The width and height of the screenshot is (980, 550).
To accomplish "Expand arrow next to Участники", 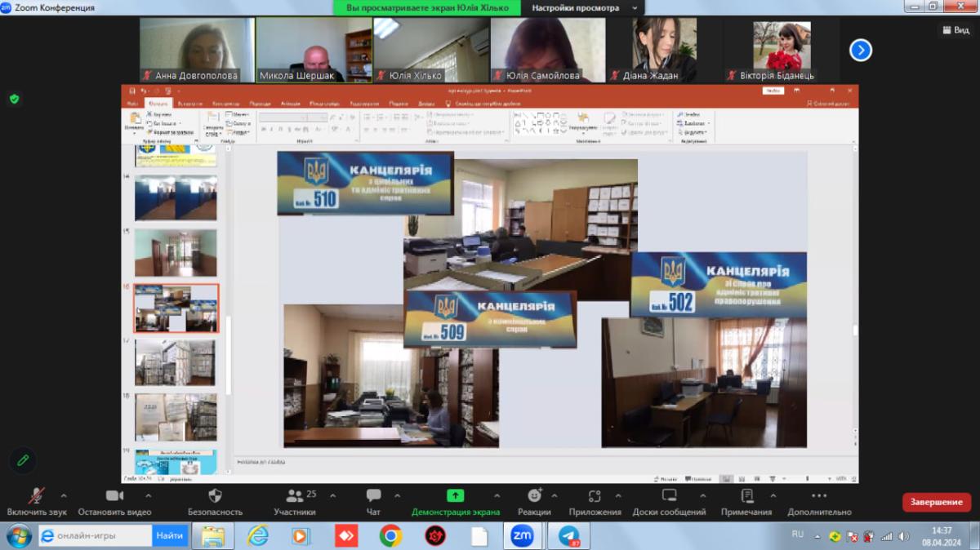I will pos(333,495).
